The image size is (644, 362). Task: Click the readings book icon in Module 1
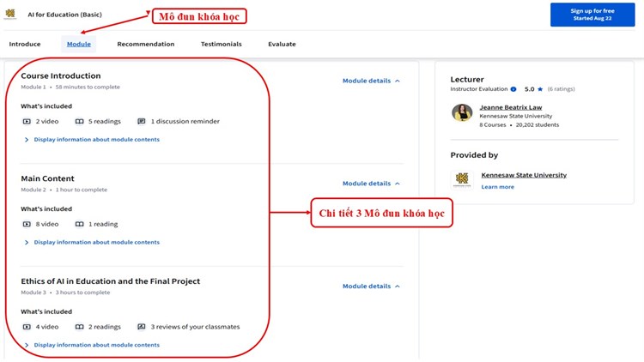pos(79,122)
